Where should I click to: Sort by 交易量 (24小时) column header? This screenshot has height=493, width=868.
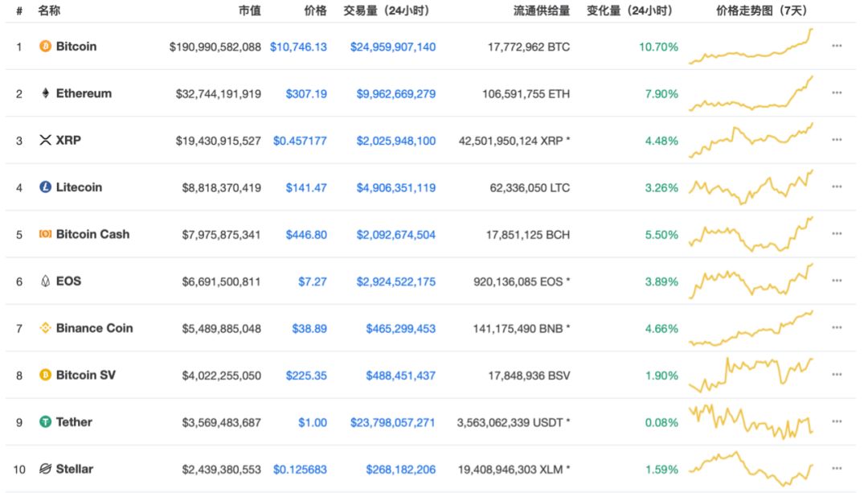[x=386, y=10]
